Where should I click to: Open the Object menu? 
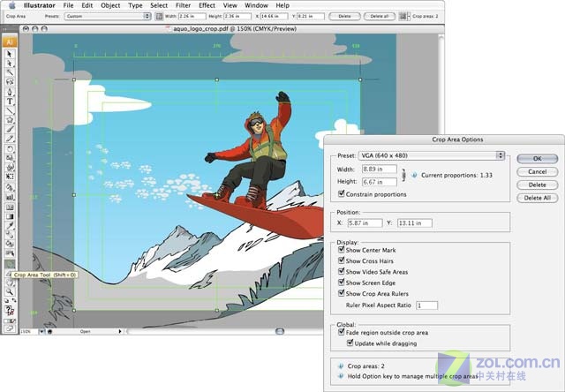click(110, 5)
